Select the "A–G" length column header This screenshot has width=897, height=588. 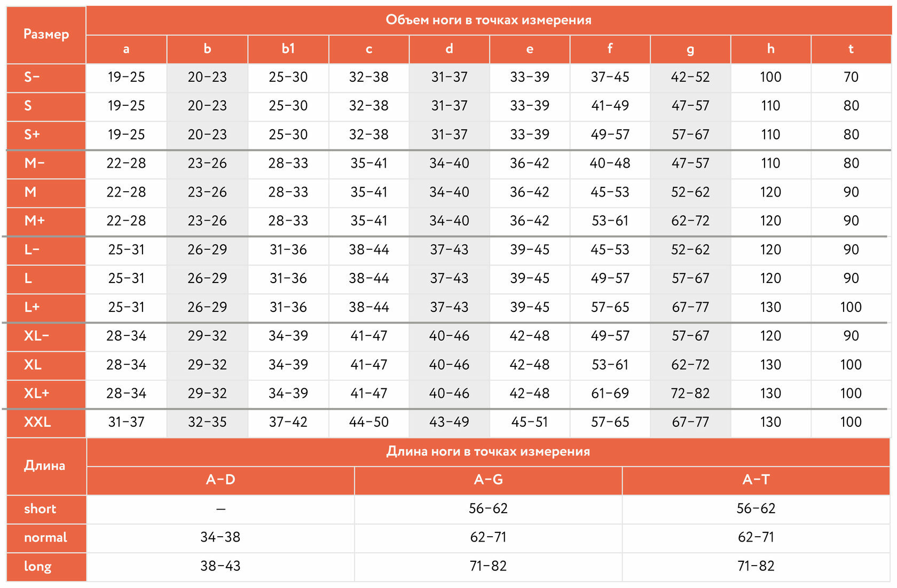pos(488,480)
